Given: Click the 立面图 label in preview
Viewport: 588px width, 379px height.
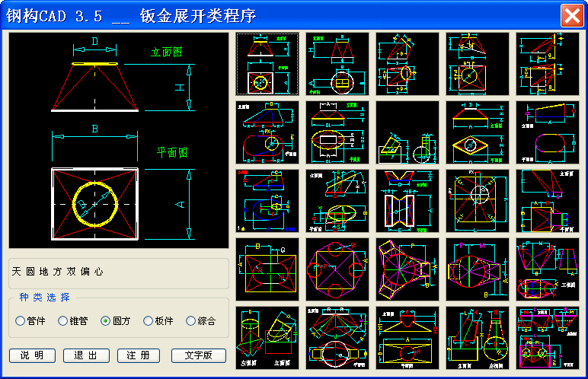Looking at the screenshot, I should (167, 52).
